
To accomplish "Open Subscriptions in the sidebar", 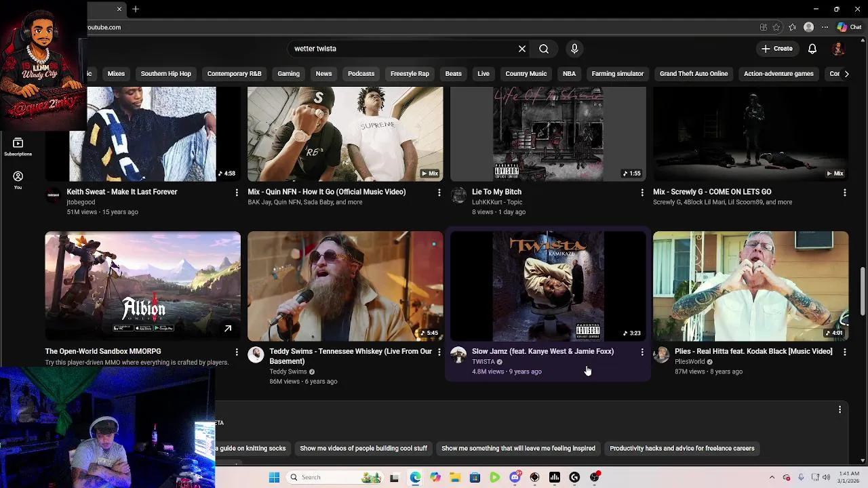I will click(x=18, y=146).
